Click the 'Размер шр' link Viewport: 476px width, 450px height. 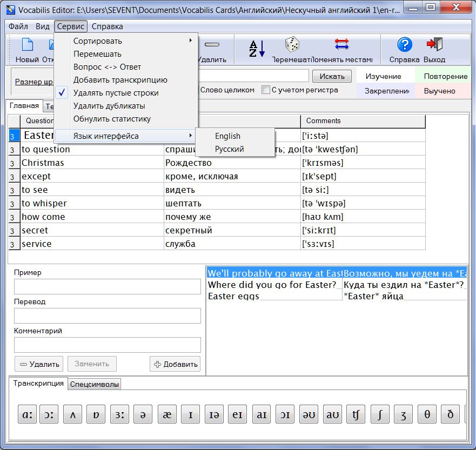click(33, 82)
